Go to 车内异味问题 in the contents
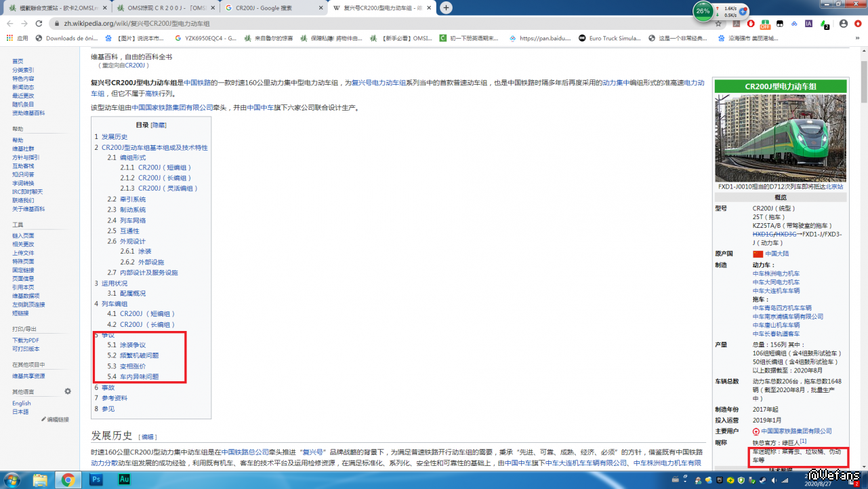868x489 pixels. 140,376
